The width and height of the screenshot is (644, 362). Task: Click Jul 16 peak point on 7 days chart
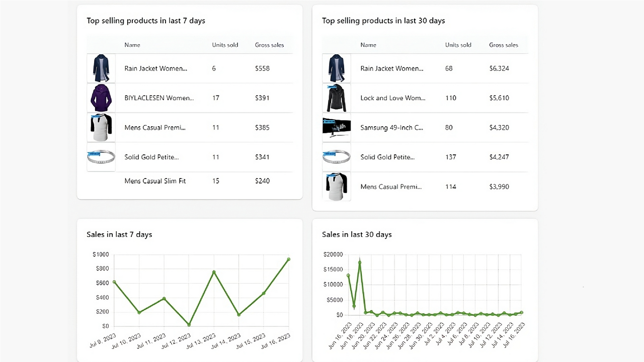tap(289, 259)
